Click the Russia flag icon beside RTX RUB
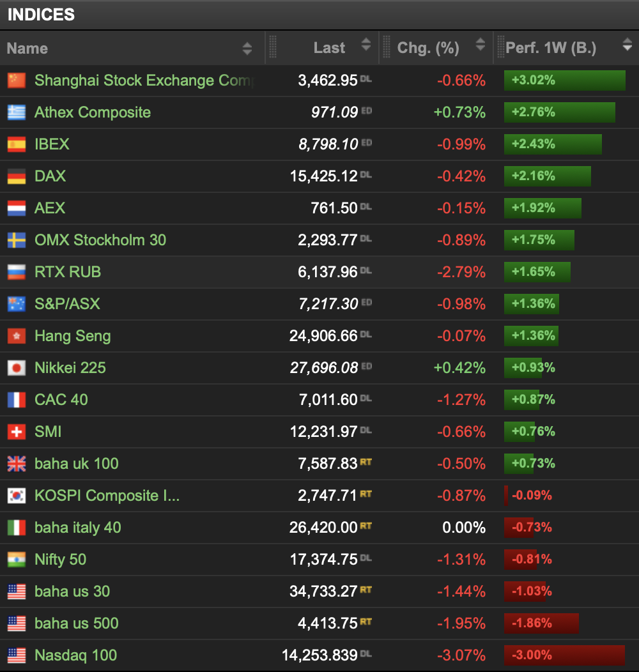The width and height of the screenshot is (639, 672). [17, 271]
